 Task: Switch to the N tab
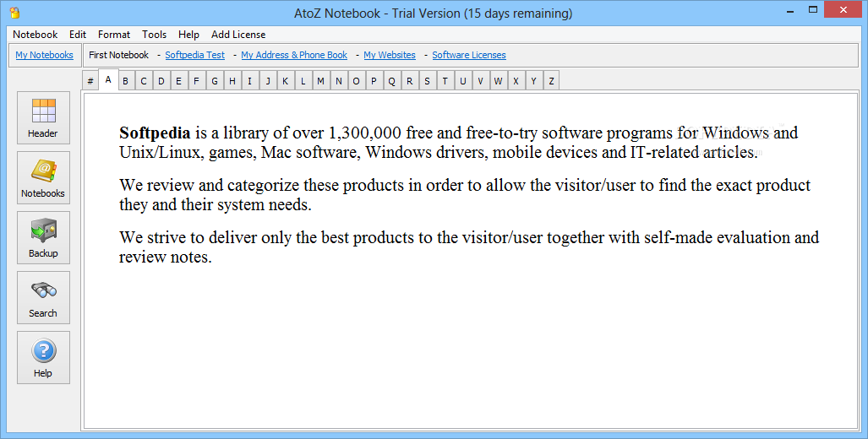(x=338, y=81)
